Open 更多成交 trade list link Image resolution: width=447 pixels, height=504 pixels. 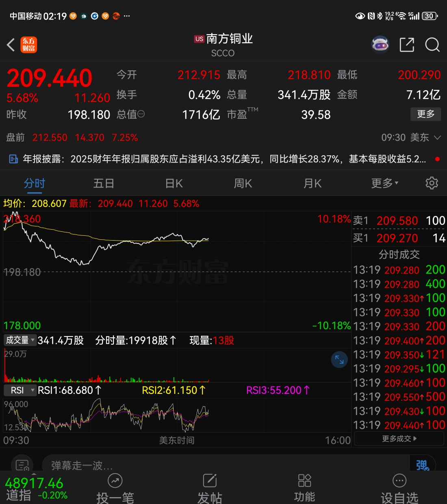pyautogui.click(x=399, y=439)
